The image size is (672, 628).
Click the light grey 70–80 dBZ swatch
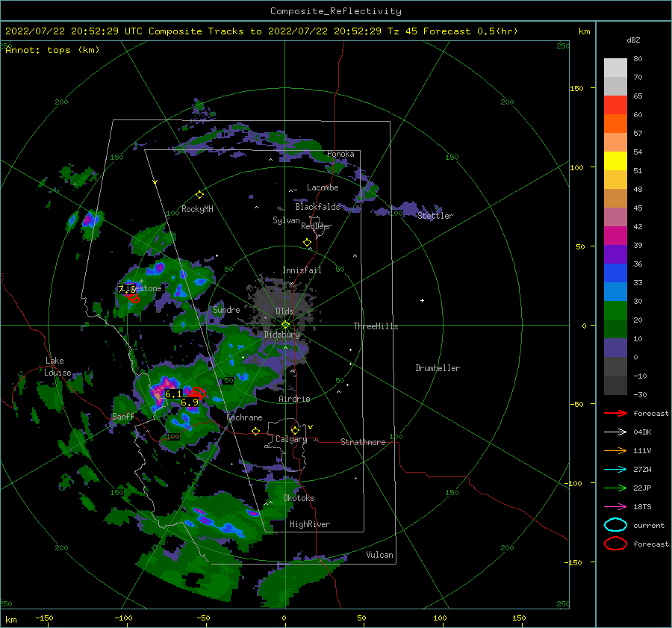pyautogui.click(x=615, y=68)
